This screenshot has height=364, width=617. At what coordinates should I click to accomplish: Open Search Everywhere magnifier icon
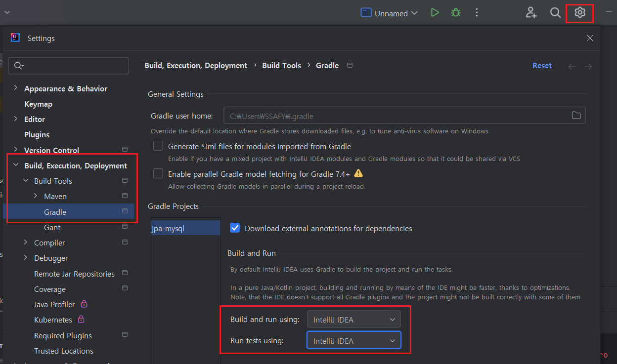coord(555,13)
